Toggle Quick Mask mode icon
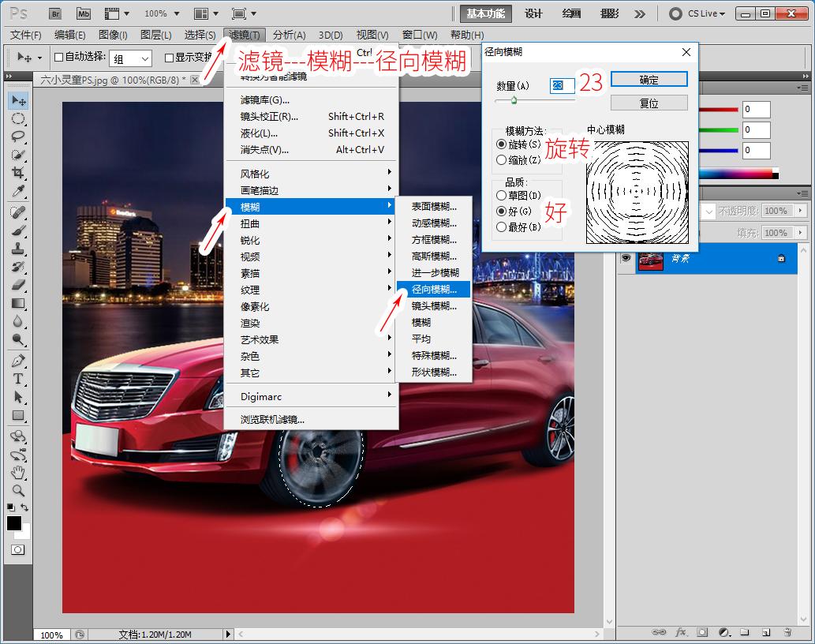 point(17,549)
